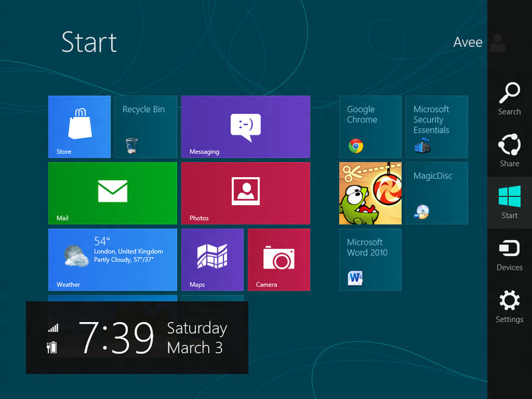
Task: Click the 54° temperature reading
Action: [102, 241]
